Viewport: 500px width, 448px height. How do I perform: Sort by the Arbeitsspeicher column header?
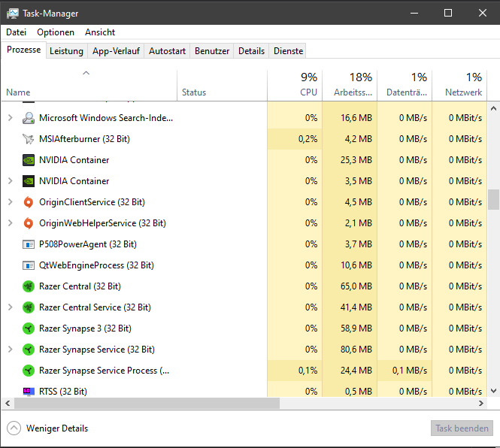click(x=350, y=86)
